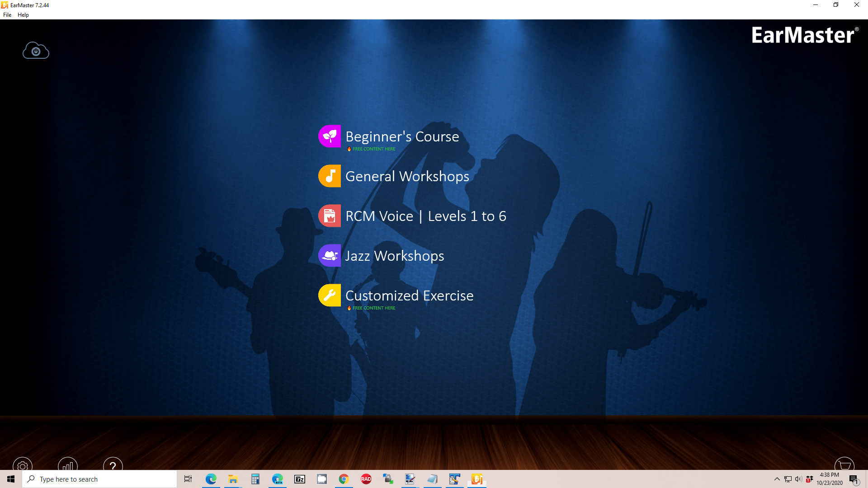This screenshot has width=868, height=488.
Task: Click the Jazz Workshops hat icon
Action: (330, 255)
